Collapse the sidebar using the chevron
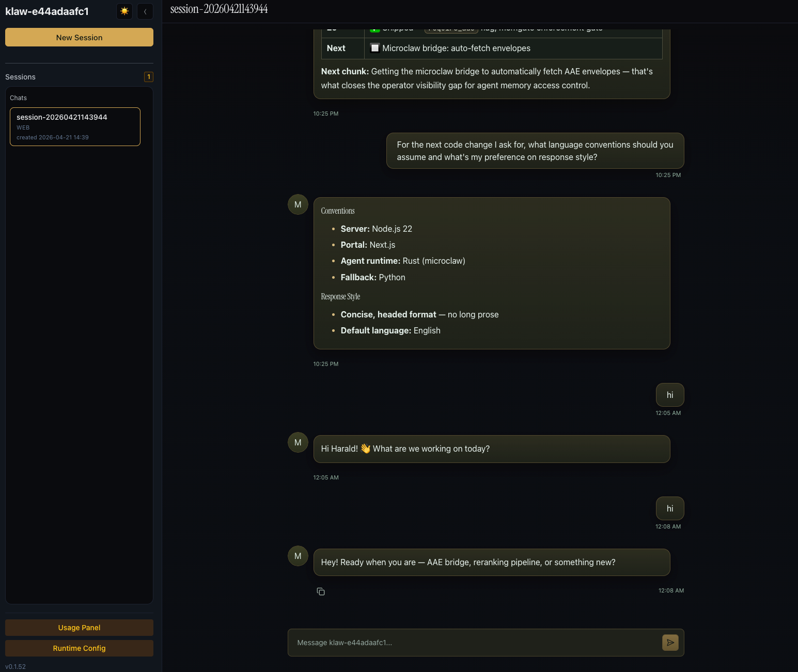 145,11
